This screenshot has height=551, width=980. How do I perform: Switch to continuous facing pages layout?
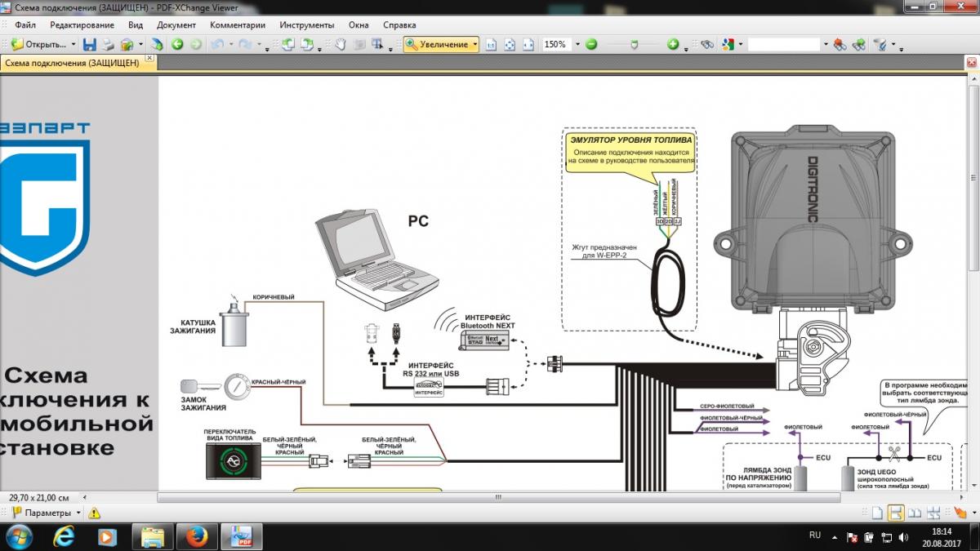pyautogui.click(x=933, y=513)
